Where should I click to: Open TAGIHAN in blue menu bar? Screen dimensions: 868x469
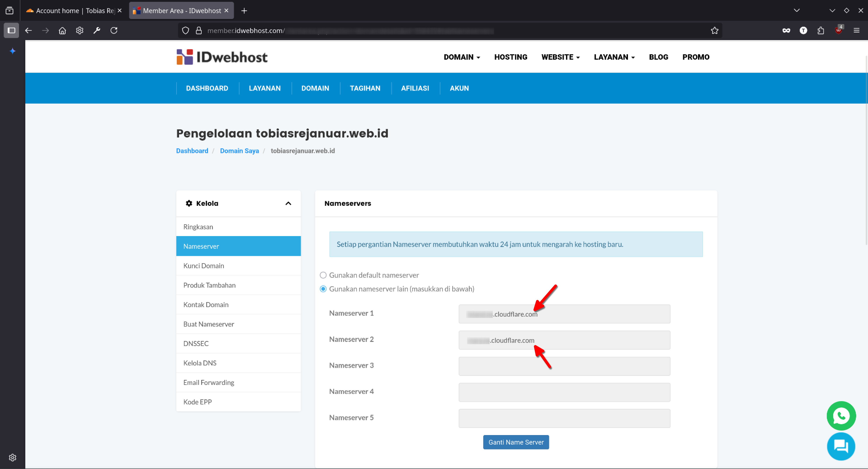point(365,88)
